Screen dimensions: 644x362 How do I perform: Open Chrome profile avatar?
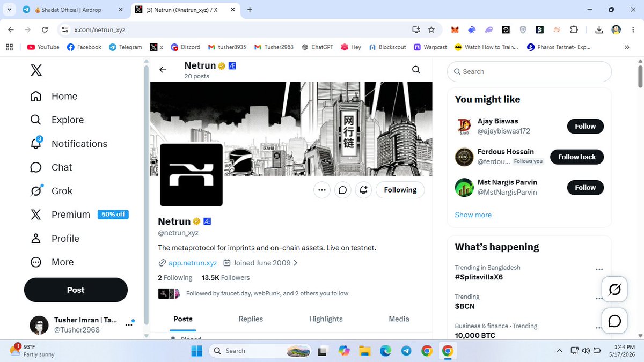point(616,30)
